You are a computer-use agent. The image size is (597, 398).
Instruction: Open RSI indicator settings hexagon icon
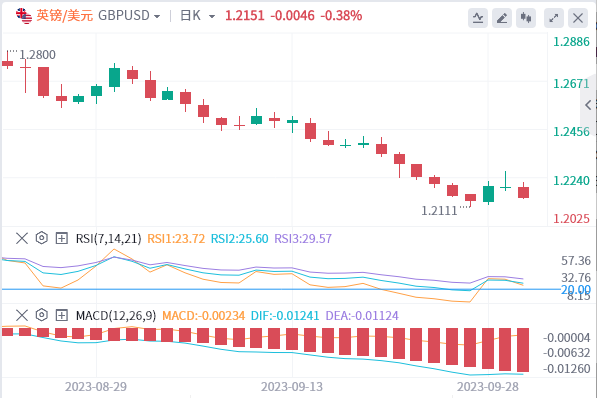click(42, 238)
